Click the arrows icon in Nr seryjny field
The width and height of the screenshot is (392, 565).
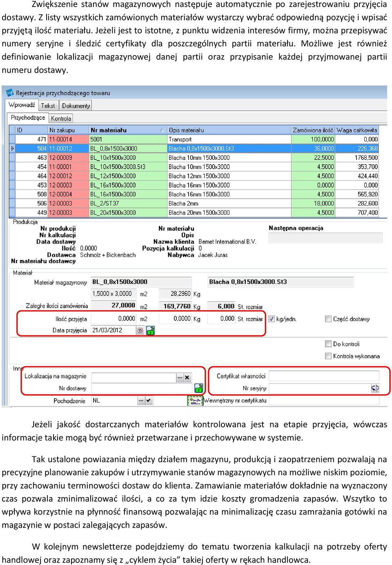point(375,388)
